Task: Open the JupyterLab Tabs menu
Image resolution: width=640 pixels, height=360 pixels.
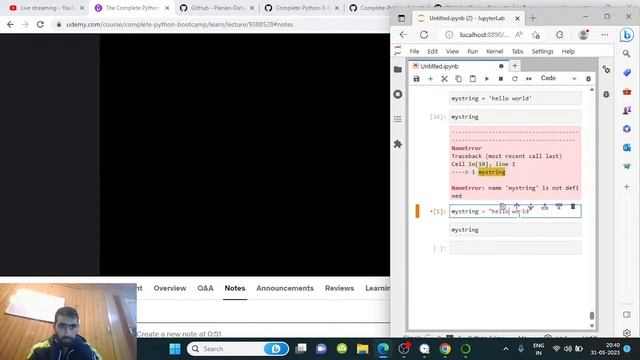Action: pyautogui.click(x=518, y=51)
